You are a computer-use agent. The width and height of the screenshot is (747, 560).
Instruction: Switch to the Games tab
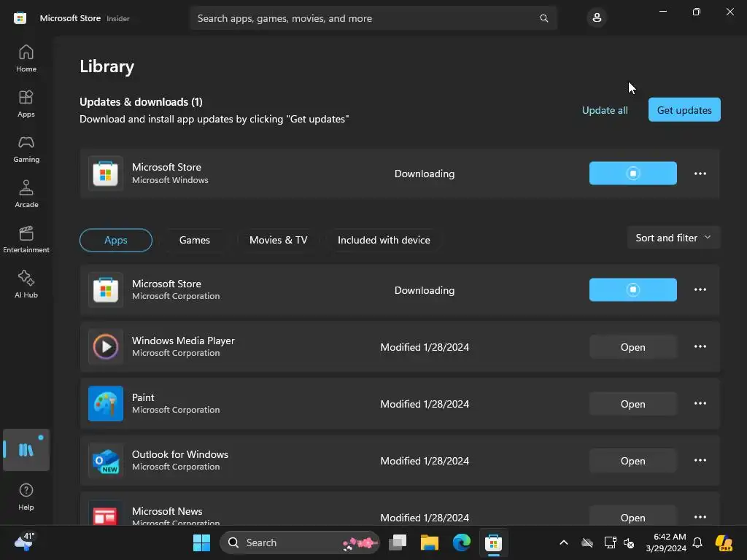(194, 240)
